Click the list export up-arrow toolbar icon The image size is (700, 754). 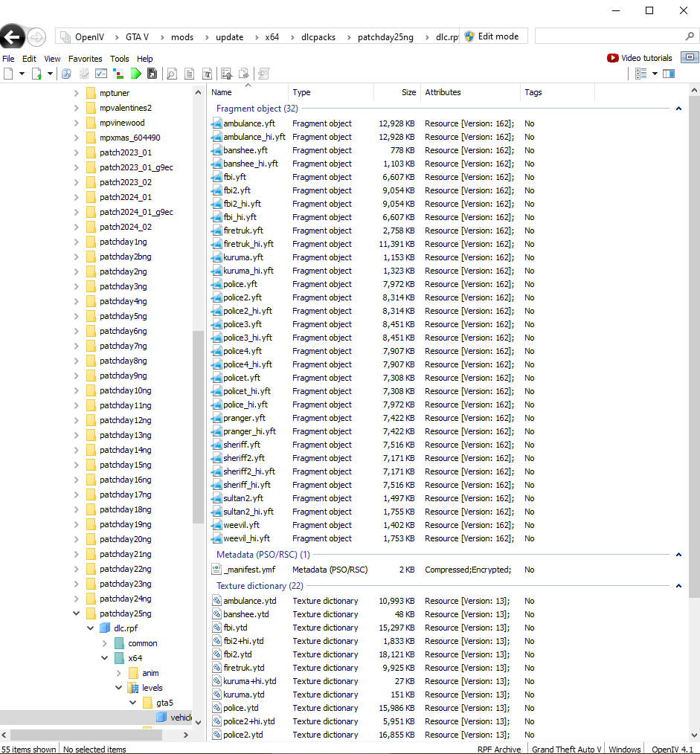click(227, 74)
